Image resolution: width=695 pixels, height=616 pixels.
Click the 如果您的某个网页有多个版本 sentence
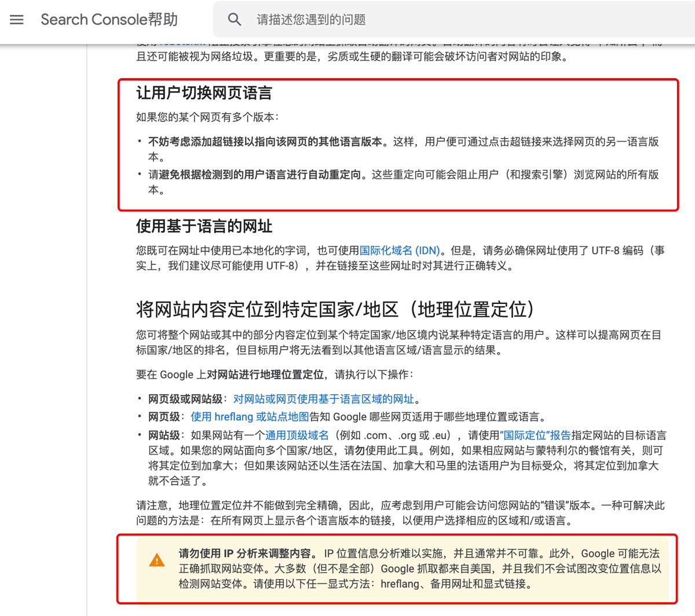(207, 117)
